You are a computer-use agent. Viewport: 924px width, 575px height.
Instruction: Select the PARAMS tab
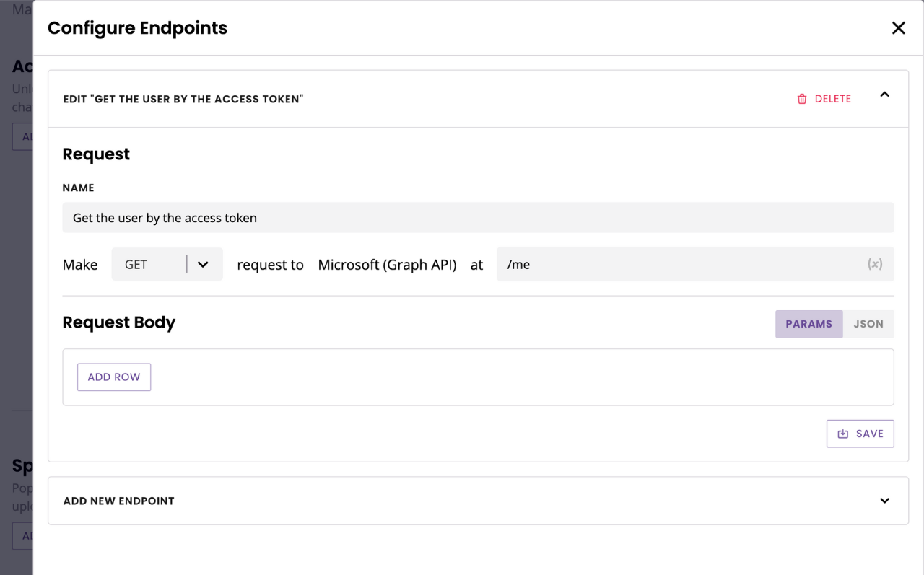(x=808, y=324)
